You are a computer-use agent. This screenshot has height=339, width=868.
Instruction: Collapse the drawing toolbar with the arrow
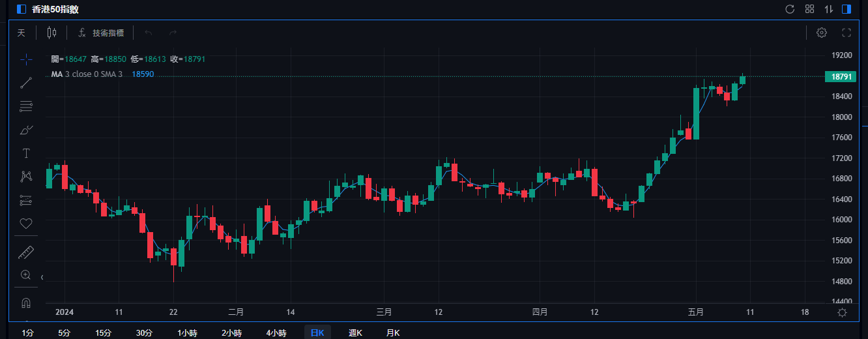[42, 277]
